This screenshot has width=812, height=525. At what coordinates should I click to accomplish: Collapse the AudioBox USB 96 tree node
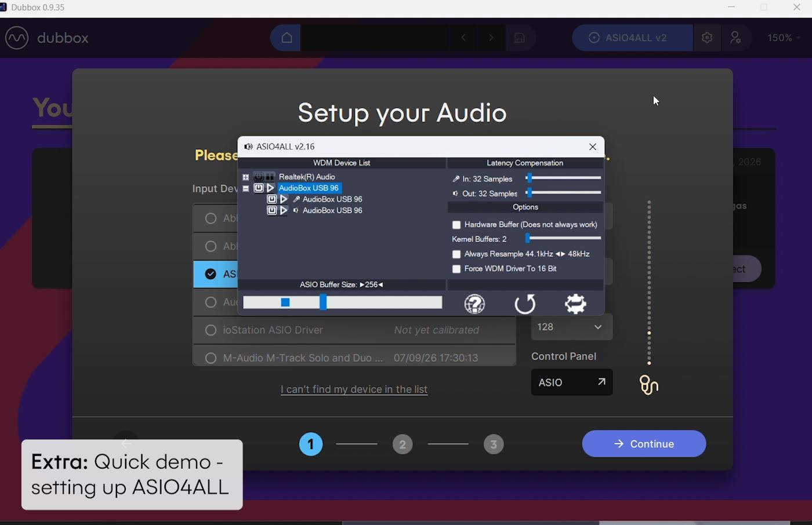tap(245, 188)
